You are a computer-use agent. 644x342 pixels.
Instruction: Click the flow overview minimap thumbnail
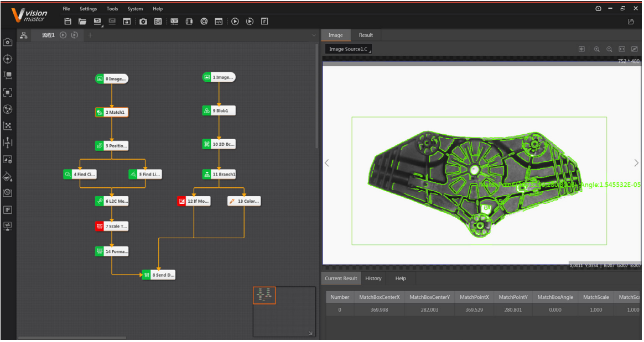264,296
